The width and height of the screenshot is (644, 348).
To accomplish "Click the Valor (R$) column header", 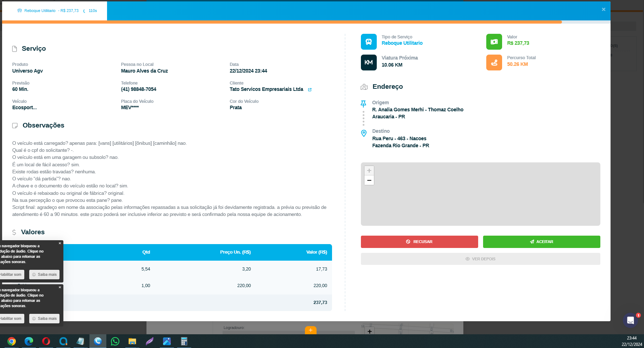I will pos(317,252).
